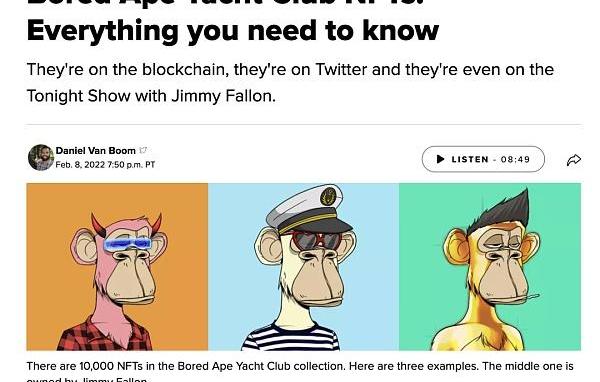The image size is (600, 382).
Task: Select the Feb. 8, 2022 publication date
Action: [x=105, y=165]
